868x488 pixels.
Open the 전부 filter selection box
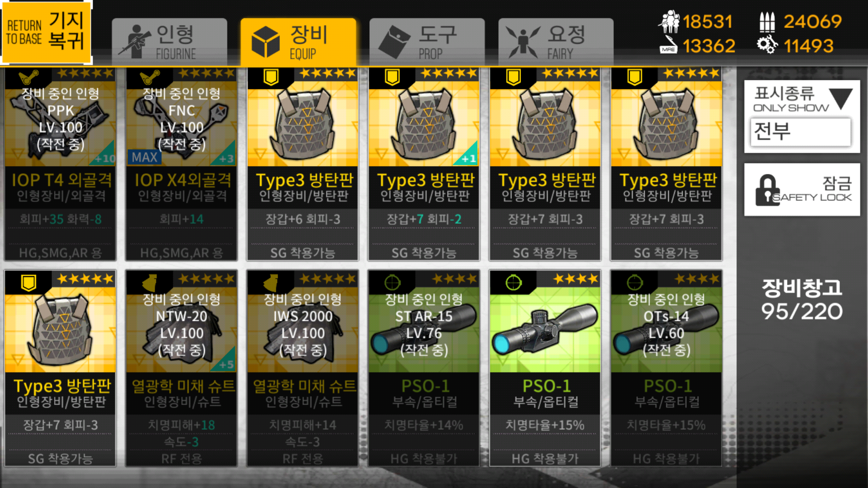pyautogui.click(x=800, y=132)
